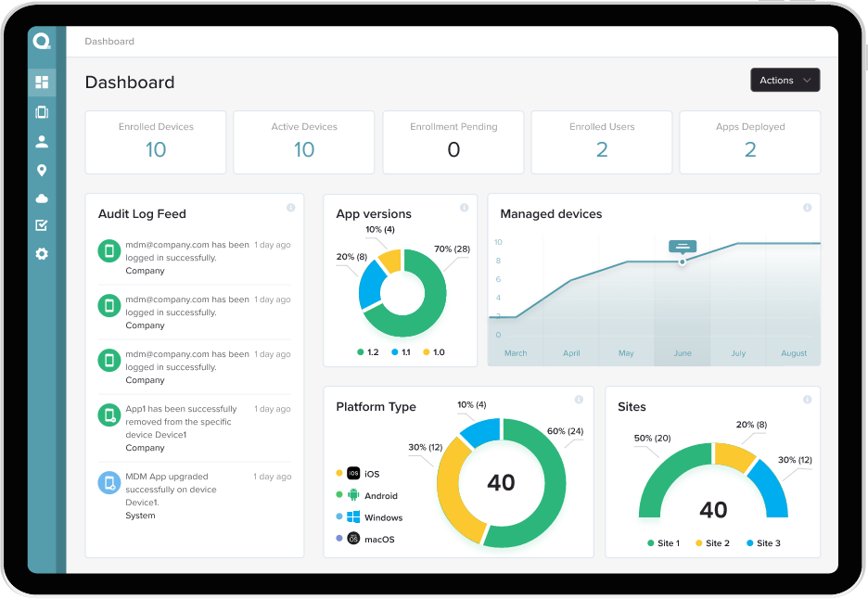Click the Apple iOS icon in Platform Type legend
The height and width of the screenshot is (599, 868).
click(353, 473)
